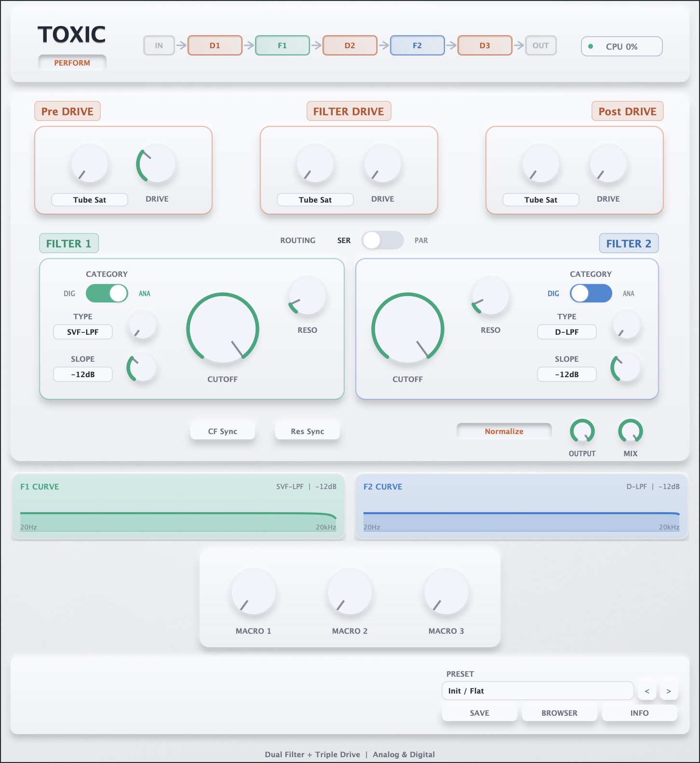Click the MACRO 3 knob
700x763 pixels.
[446, 592]
